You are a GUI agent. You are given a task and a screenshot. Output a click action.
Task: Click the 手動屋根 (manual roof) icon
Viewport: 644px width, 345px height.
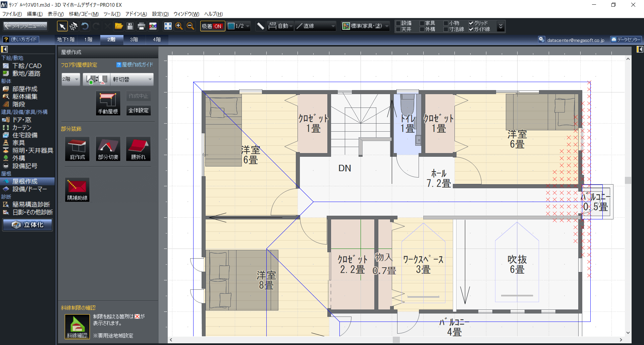(x=108, y=103)
